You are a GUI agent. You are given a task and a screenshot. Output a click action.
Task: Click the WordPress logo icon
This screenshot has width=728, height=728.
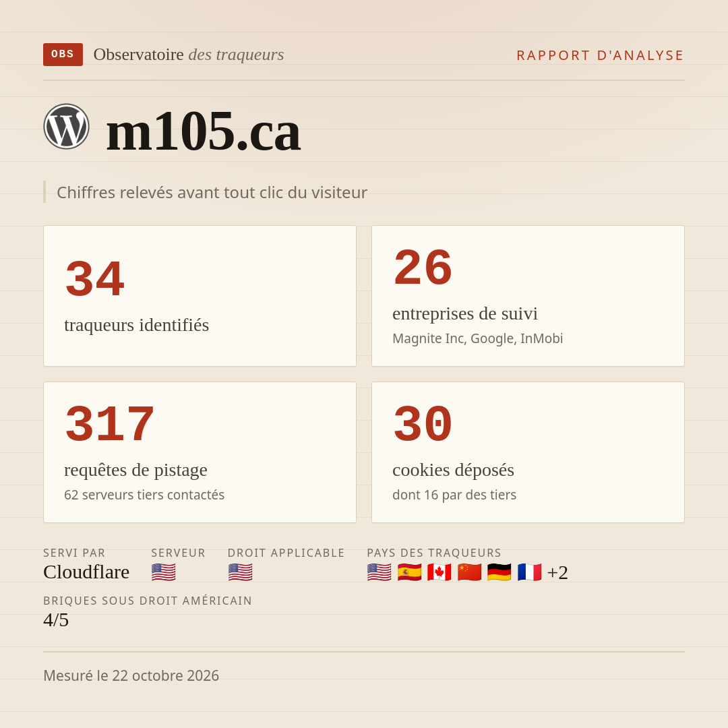point(66,126)
